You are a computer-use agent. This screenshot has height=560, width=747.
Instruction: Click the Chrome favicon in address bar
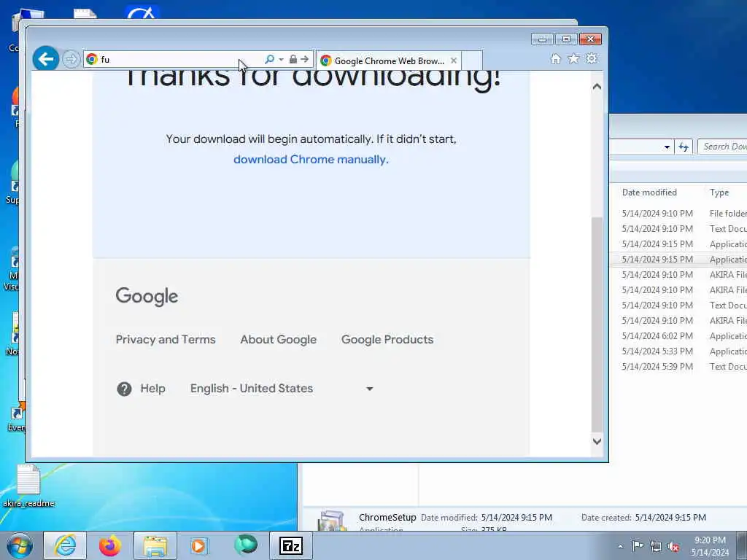point(92,59)
